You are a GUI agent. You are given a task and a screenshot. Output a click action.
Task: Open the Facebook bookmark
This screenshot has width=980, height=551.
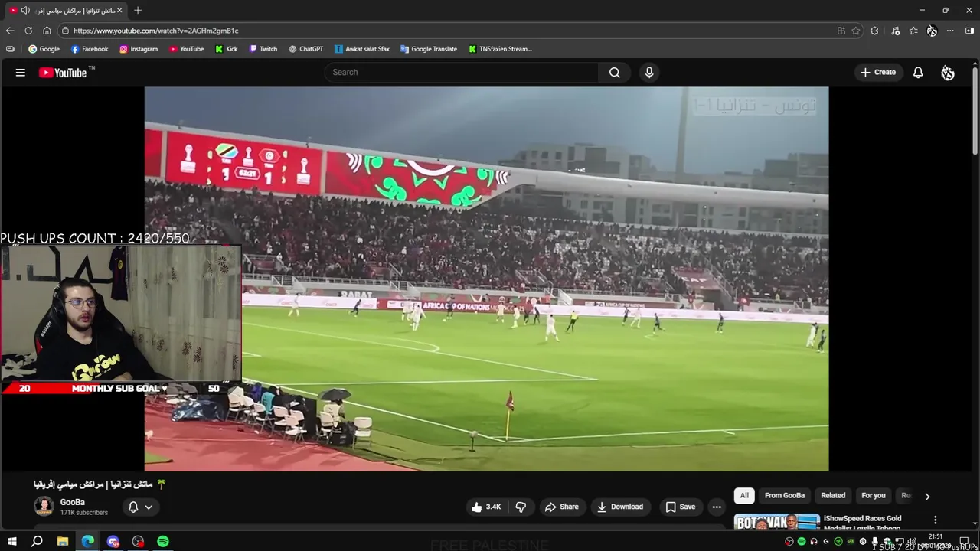click(90, 49)
